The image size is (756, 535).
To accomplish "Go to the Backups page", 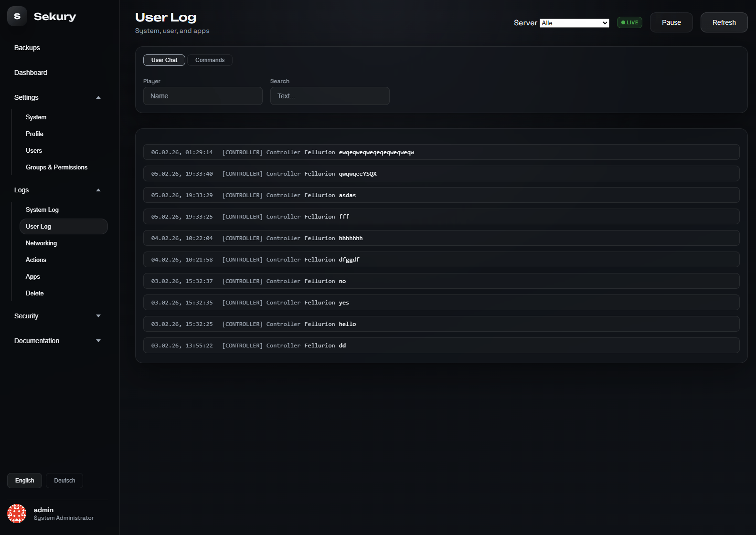I will pyautogui.click(x=27, y=48).
